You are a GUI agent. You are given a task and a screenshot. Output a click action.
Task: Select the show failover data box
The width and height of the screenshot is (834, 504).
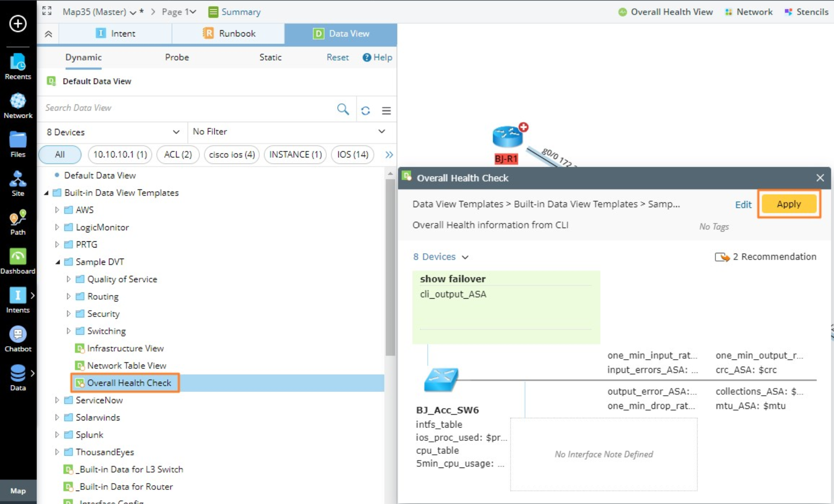[x=506, y=307]
